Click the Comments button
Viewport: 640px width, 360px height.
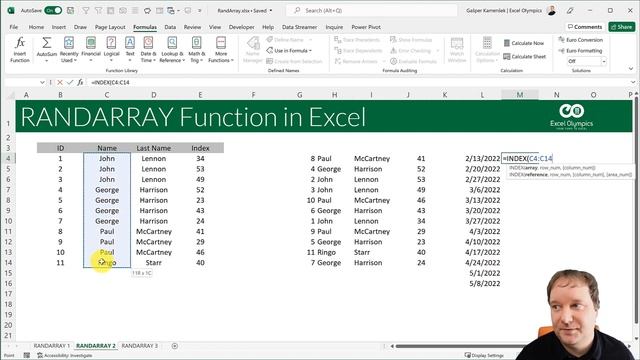click(585, 27)
